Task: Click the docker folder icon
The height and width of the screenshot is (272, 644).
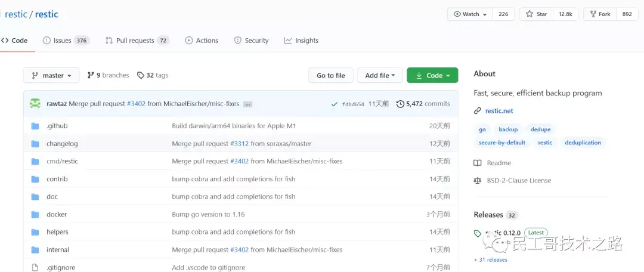Action: (x=35, y=215)
